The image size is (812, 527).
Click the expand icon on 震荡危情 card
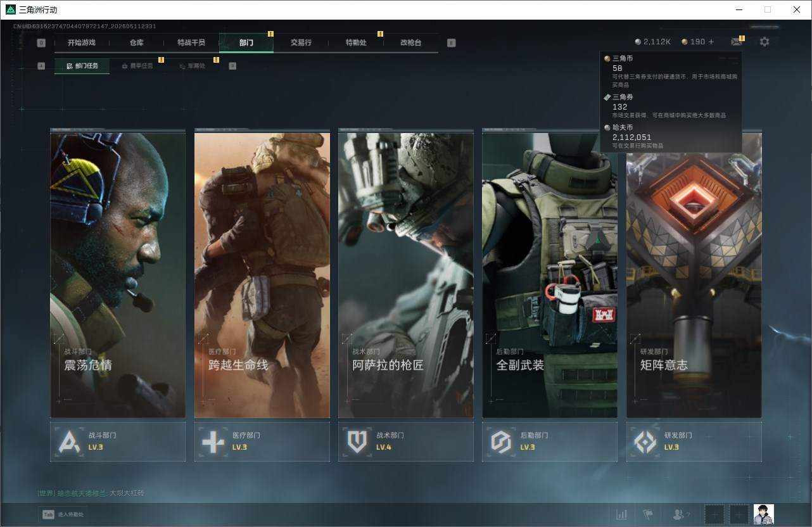pyautogui.click(x=59, y=340)
